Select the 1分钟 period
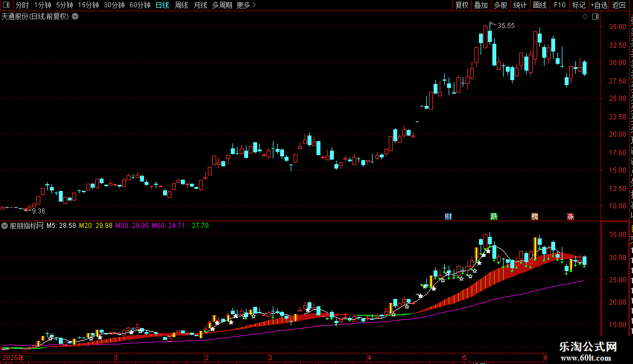This screenshot has width=633, height=364. [x=43, y=5]
